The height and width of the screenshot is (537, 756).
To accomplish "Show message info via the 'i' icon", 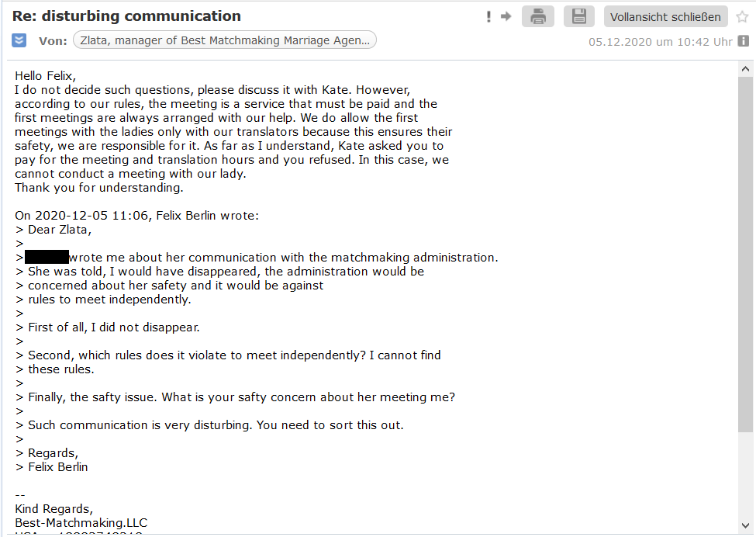I will [744, 41].
